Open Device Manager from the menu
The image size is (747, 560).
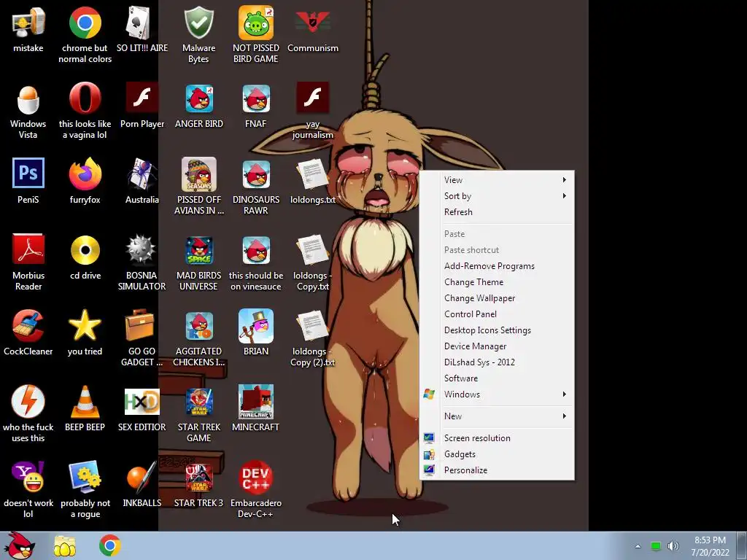point(496,346)
